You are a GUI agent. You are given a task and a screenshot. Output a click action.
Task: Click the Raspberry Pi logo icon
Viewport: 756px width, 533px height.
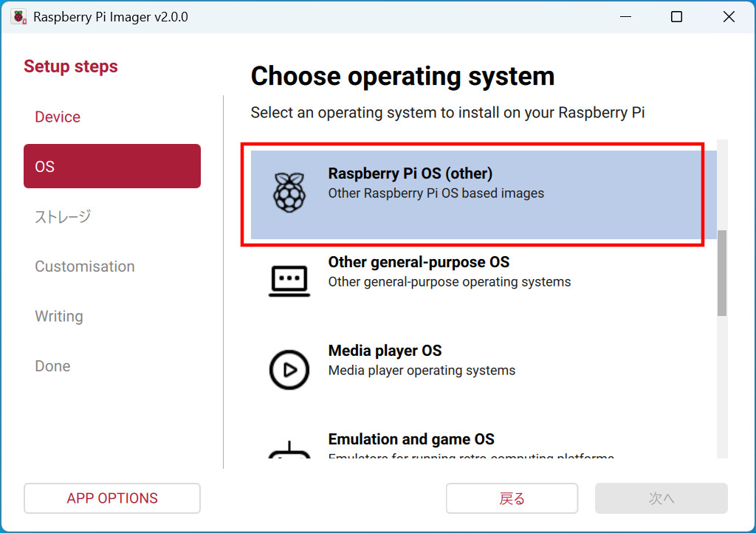click(289, 193)
